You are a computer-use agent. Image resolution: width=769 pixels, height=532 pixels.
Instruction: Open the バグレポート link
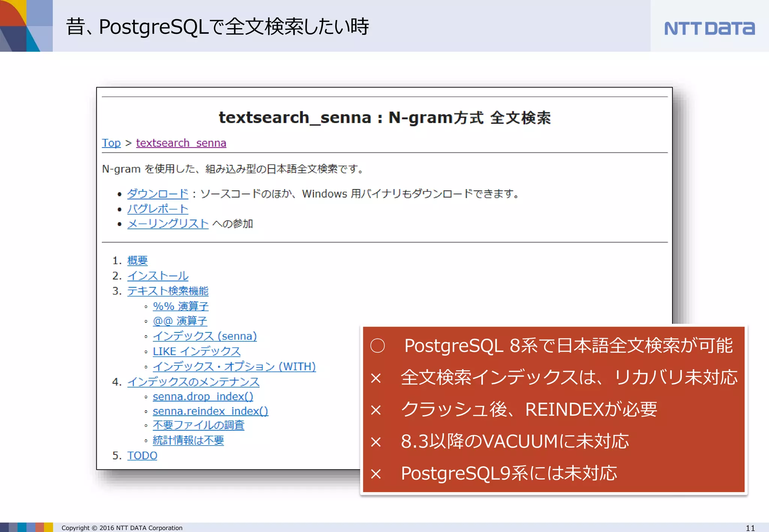point(158,209)
